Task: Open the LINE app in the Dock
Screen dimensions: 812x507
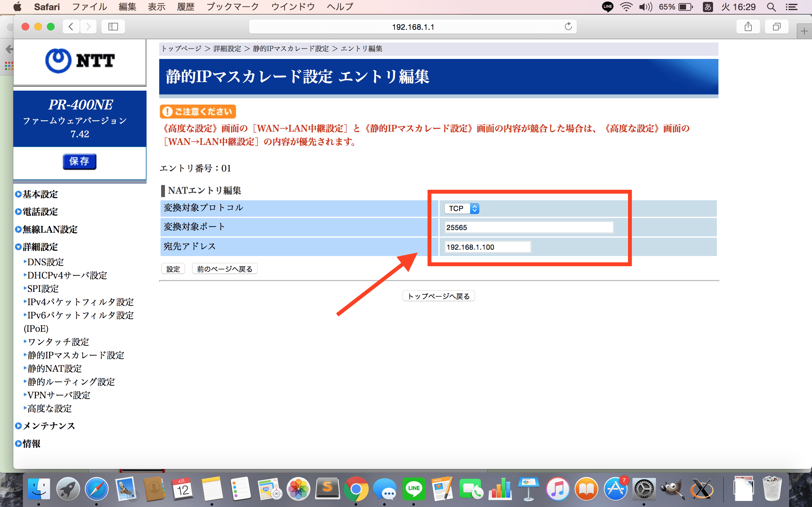Action: point(414,489)
